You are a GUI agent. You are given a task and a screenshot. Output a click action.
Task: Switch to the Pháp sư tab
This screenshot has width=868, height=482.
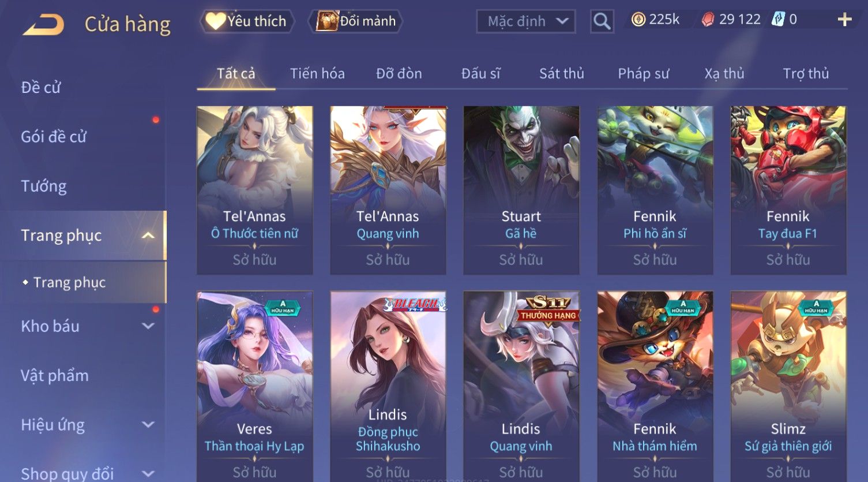tap(643, 73)
